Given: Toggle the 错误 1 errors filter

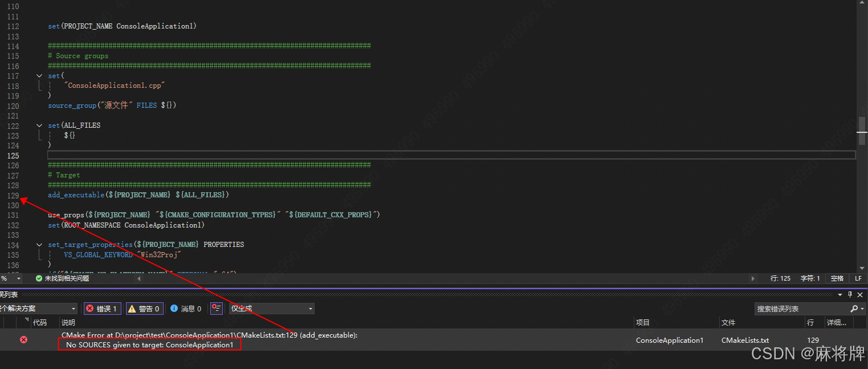Looking at the screenshot, I should tap(103, 309).
